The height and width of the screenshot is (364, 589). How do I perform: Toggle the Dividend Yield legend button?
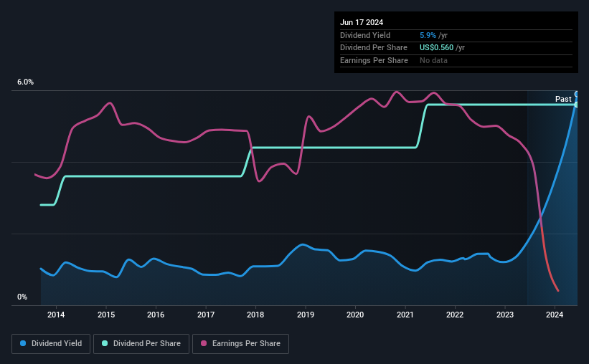(x=51, y=344)
